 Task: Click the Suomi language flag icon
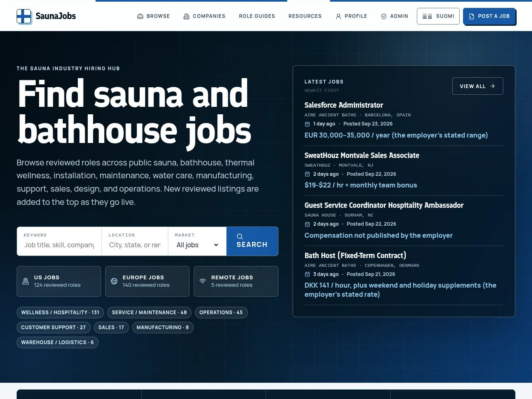[427, 16]
